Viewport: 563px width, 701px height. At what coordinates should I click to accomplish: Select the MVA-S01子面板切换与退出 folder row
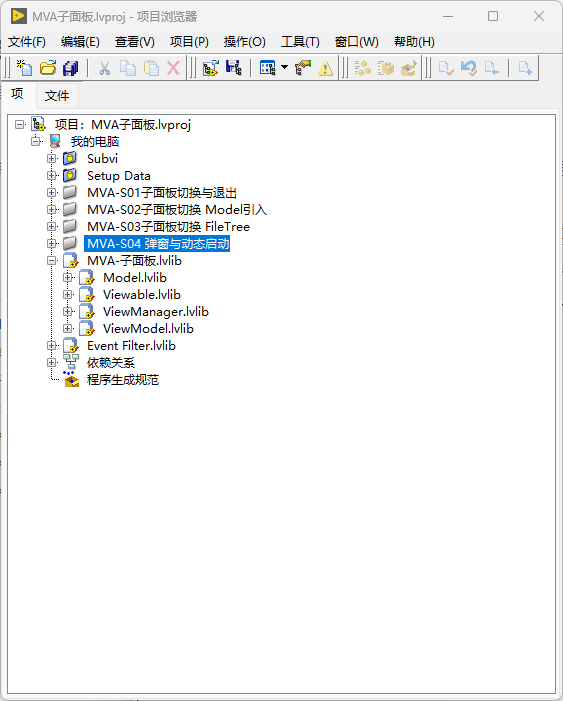pyautogui.click(x=161, y=193)
